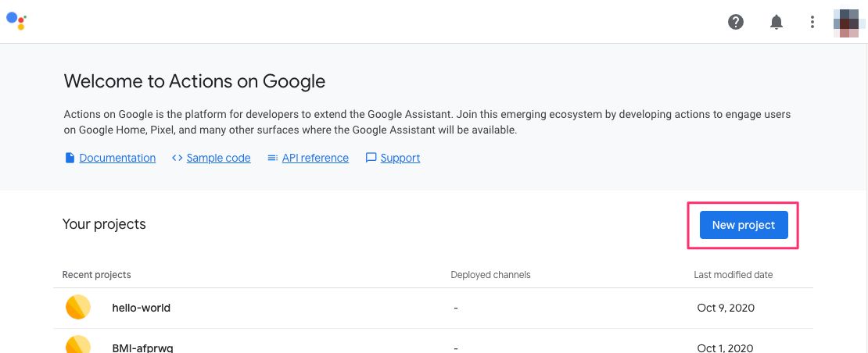
Task: Open the hello-world project
Action: (x=142, y=308)
